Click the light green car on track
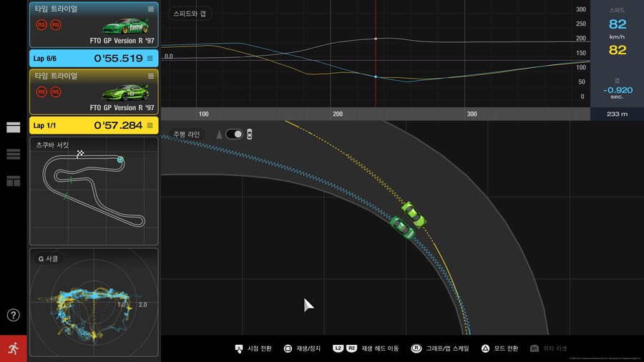Image resolution: width=644 pixels, height=362 pixels. point(413,214)
